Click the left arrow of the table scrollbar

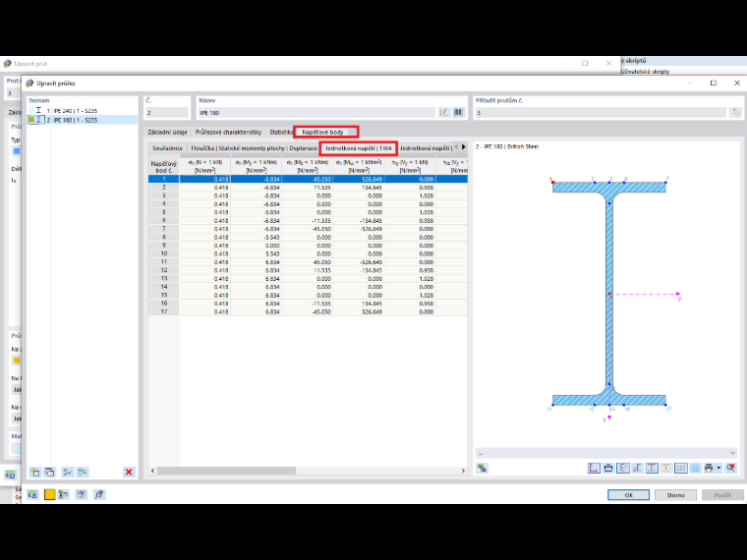152,471
